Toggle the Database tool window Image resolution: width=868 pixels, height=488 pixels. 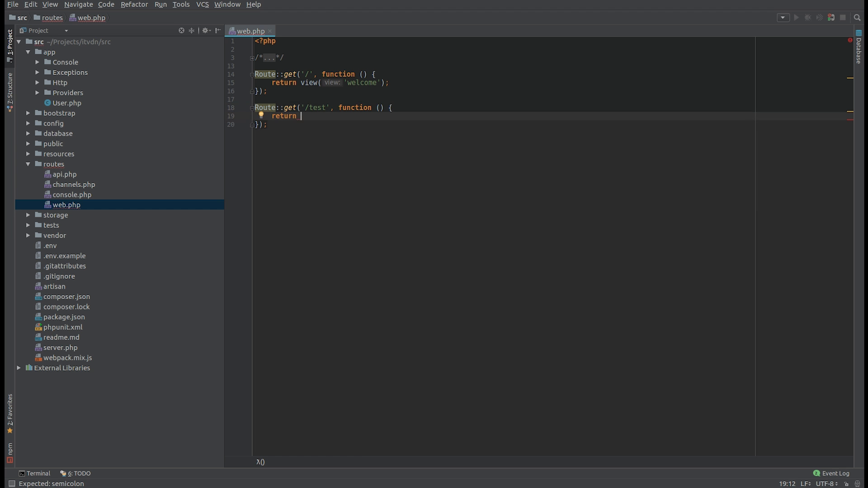[859, 47]
